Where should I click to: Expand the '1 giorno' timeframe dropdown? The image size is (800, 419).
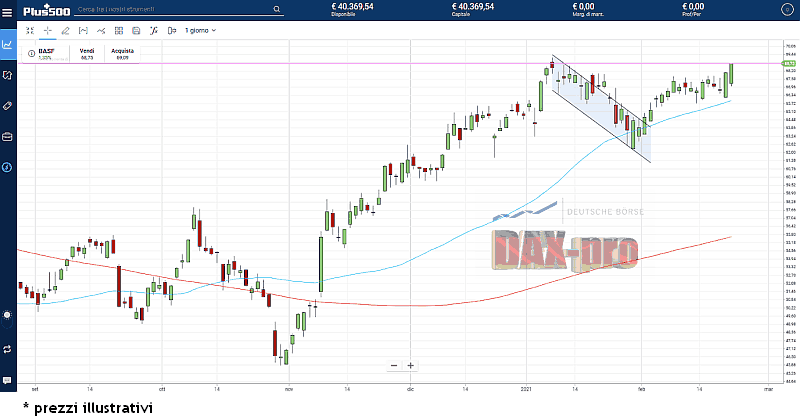click(201, 31)
